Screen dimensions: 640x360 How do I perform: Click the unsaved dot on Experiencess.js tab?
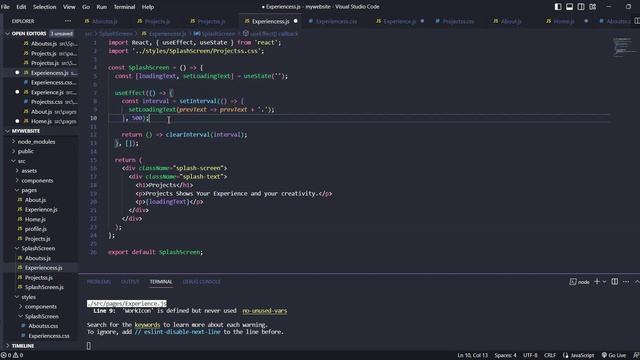(296, 21)
